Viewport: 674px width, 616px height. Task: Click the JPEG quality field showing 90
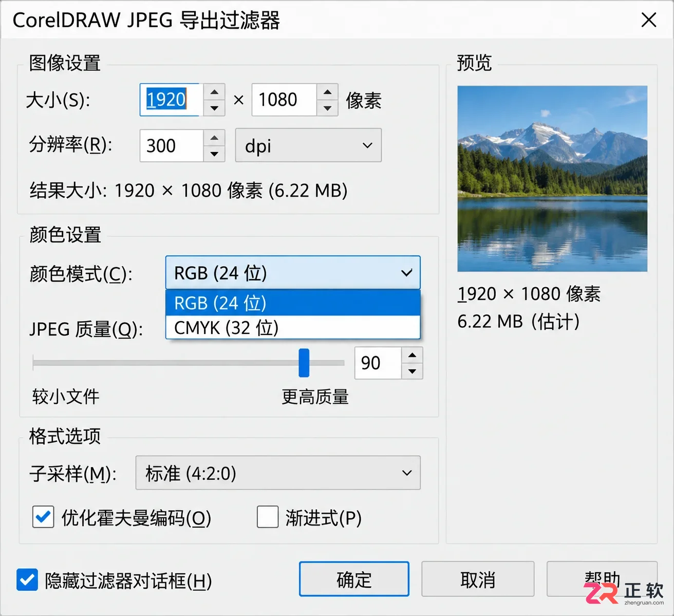tap(378, 363)
